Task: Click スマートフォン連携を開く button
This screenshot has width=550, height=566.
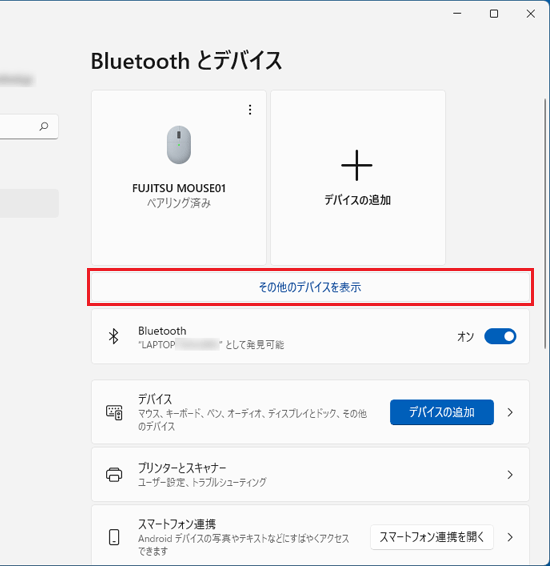Action: [x=432, y=537]
